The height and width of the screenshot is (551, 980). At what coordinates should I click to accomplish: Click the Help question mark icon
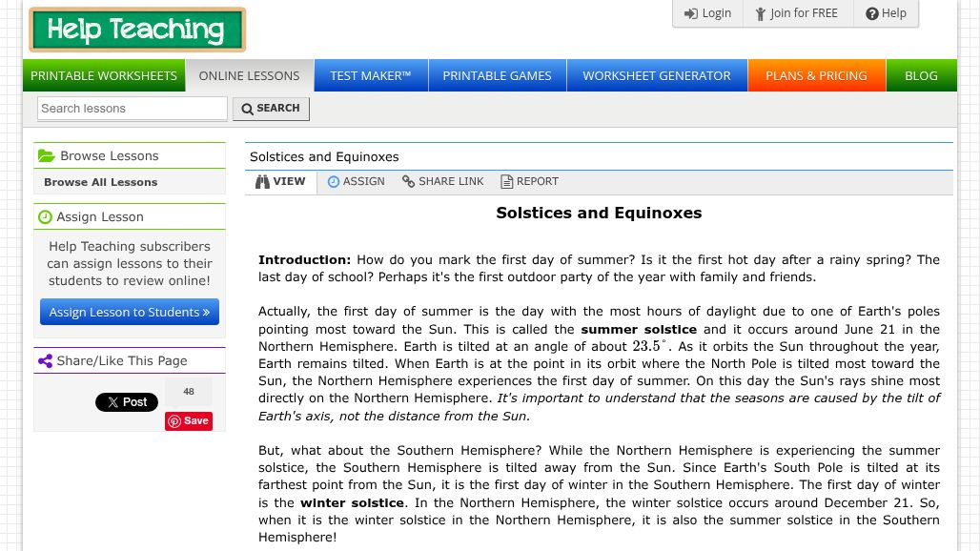(x=872, y=13)
